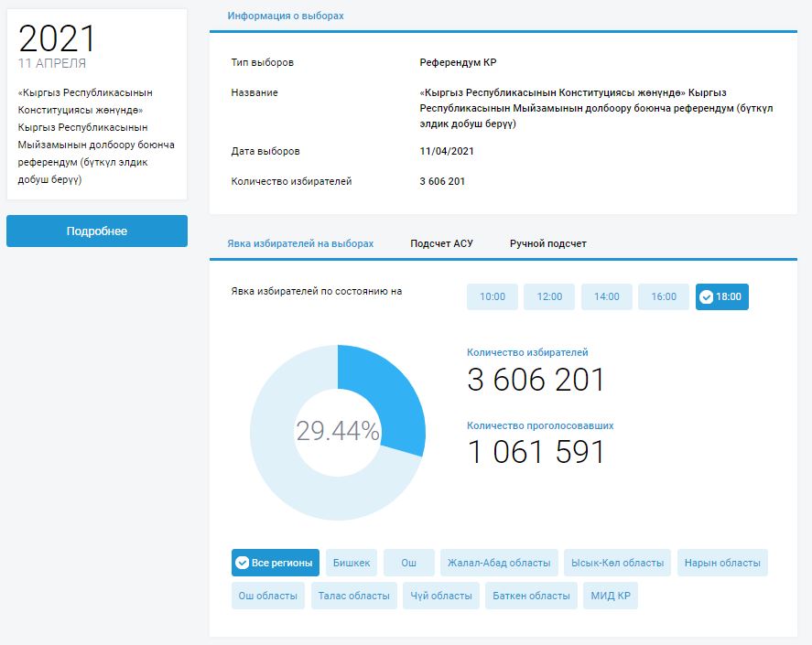The height and width of the screenshot is (645, 812).
Task: Select the МИД КР filter
Action: (x=610, y=596)
